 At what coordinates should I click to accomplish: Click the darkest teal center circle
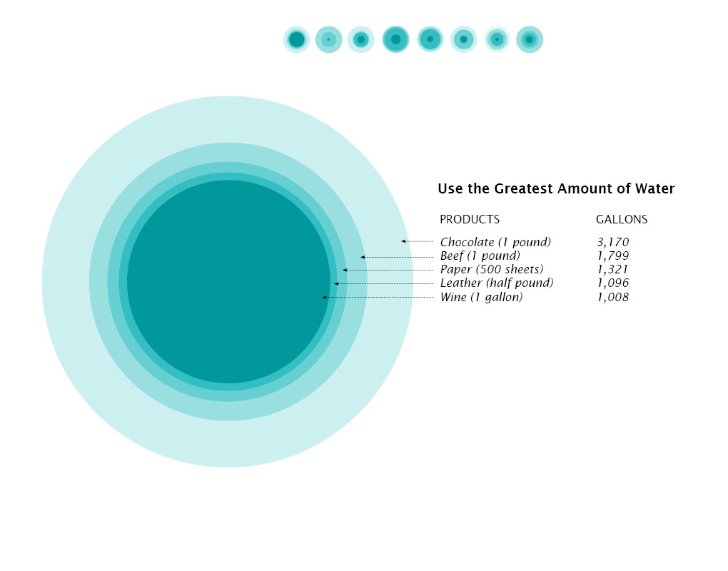coord(228,282)
